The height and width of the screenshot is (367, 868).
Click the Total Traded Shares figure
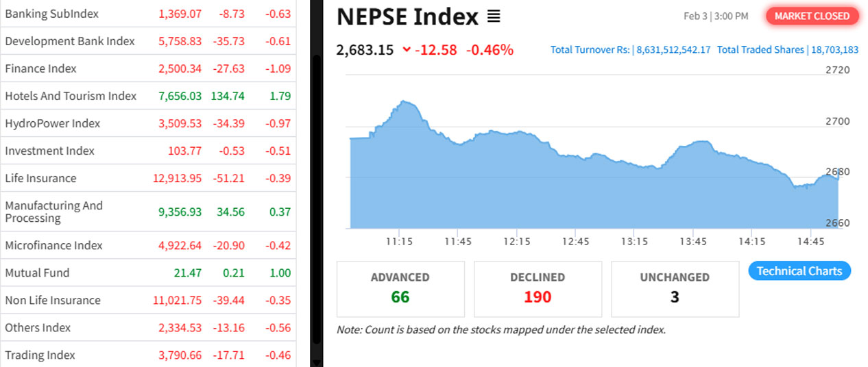click(x=832, y=50)
